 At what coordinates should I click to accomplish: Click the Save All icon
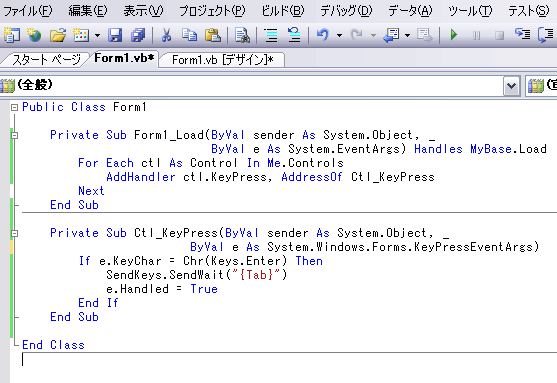tap(138, 35)
